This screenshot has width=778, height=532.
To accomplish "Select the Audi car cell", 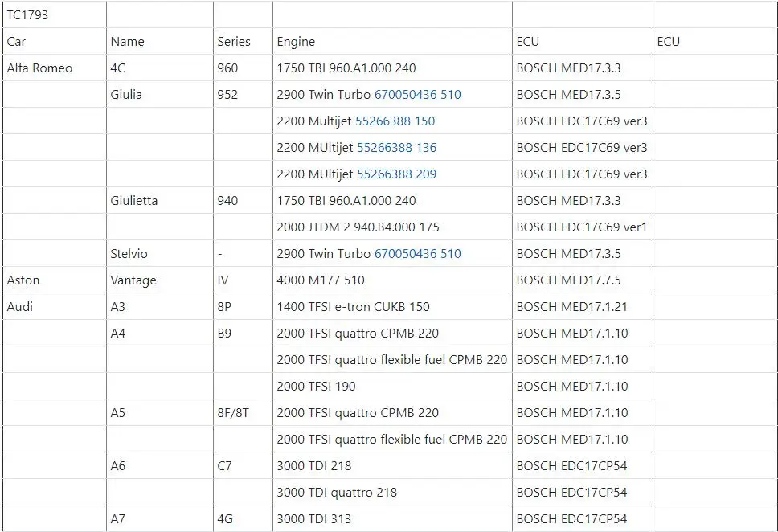I will coord(55,307).
